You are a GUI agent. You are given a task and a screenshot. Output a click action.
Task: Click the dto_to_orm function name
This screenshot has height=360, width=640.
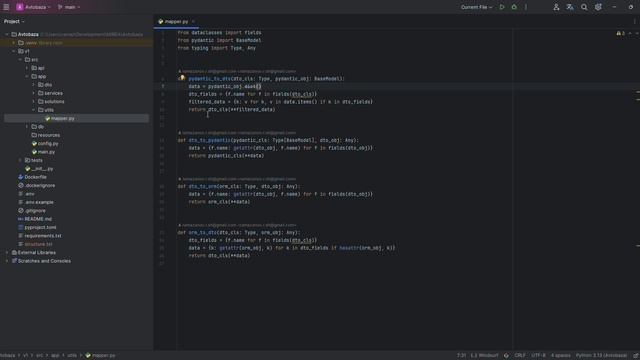tap(202, 186)
